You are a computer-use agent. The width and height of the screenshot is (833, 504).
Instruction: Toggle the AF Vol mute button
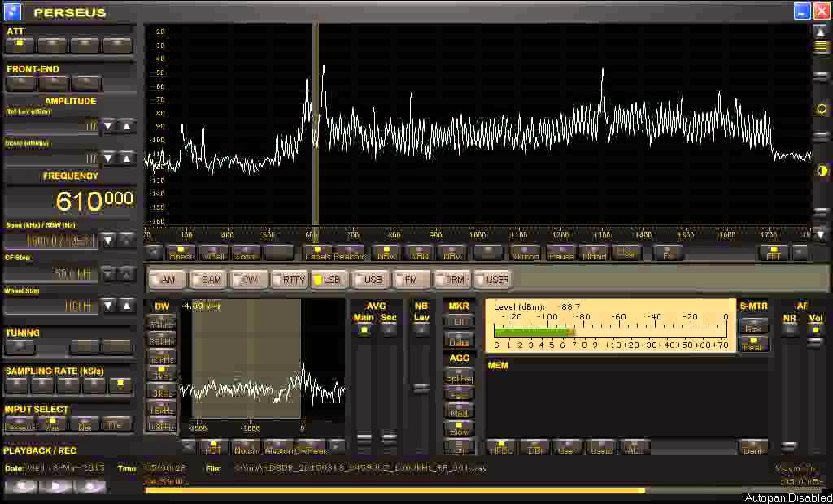pyautogui.click(x=815, y=330)
